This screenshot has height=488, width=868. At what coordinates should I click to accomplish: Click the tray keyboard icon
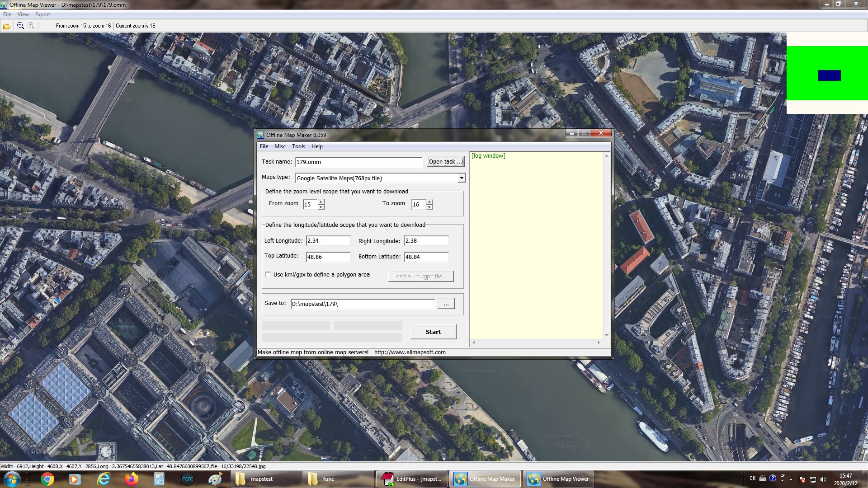[x=763, y=479]
